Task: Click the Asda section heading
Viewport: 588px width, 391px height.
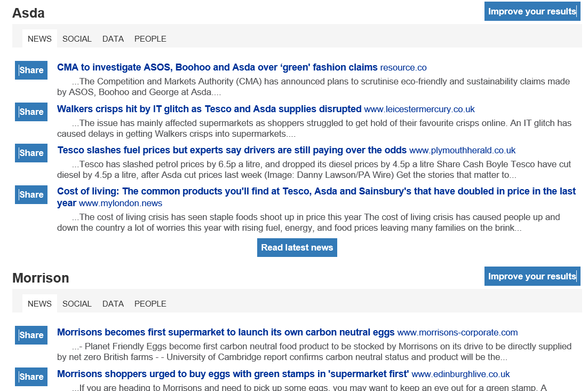Action: click(28, 13)
